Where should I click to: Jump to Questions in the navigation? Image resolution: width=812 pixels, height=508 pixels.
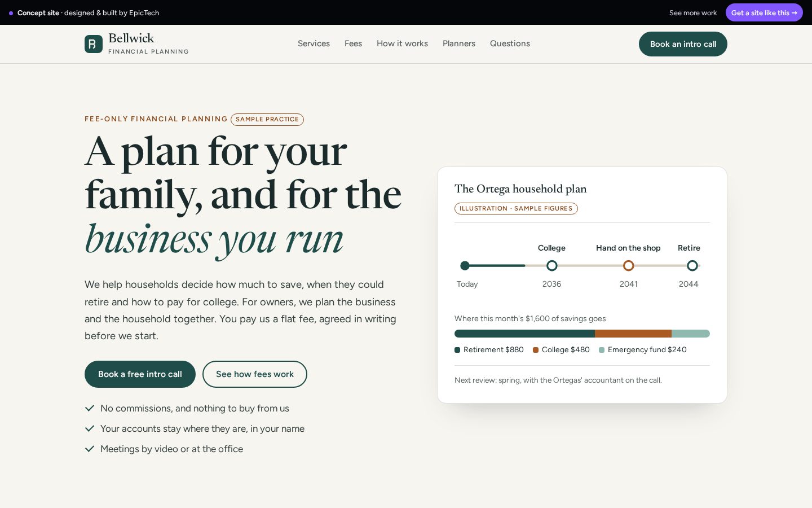[x=510, y=43]
